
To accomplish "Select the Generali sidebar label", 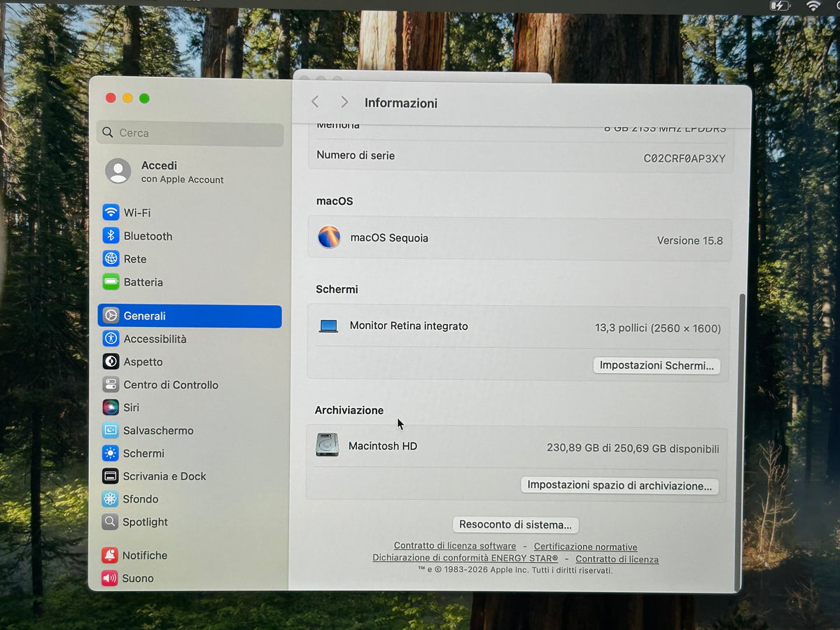I will point(144,316).
